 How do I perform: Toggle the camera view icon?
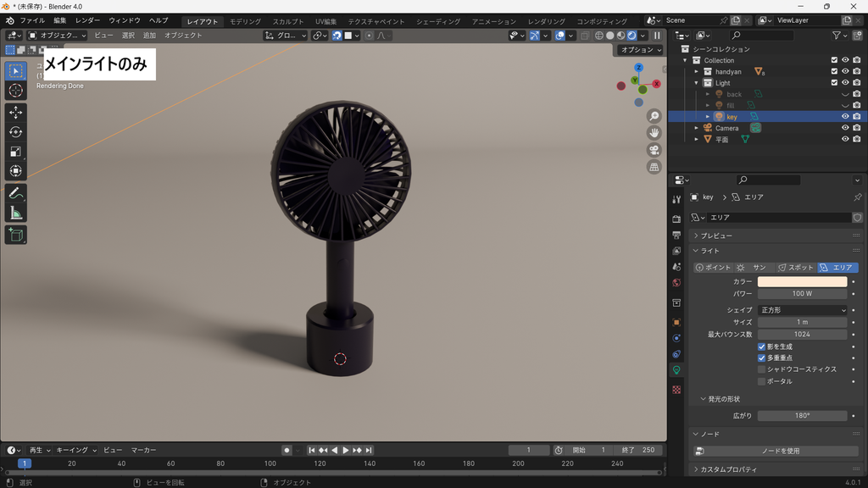click(654, 150)
